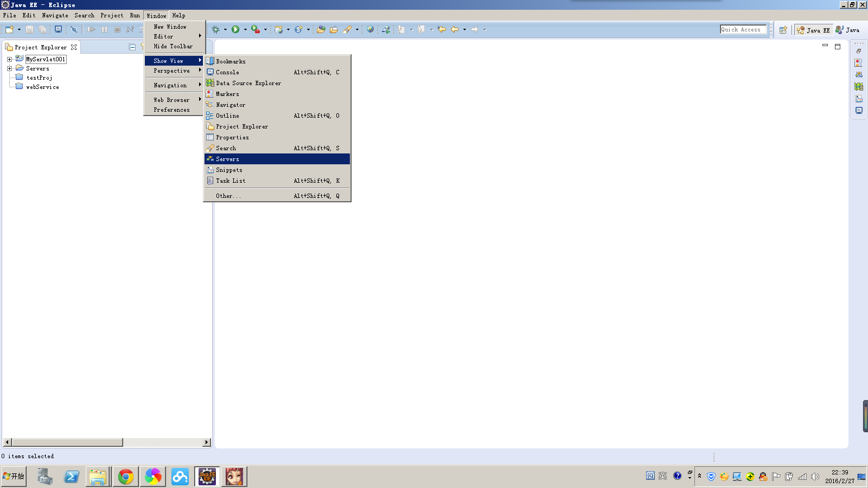Click Collapse All in Project Explorer

tap(132, 47)
